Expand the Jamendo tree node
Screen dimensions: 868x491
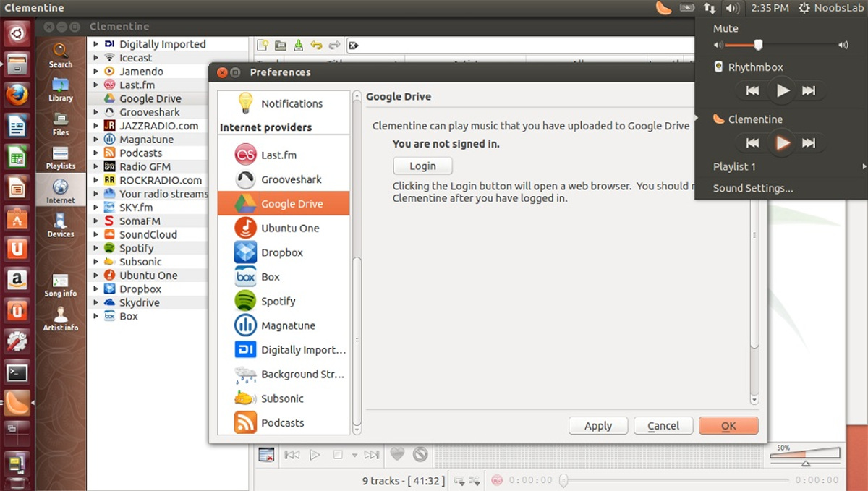[95, 72]
